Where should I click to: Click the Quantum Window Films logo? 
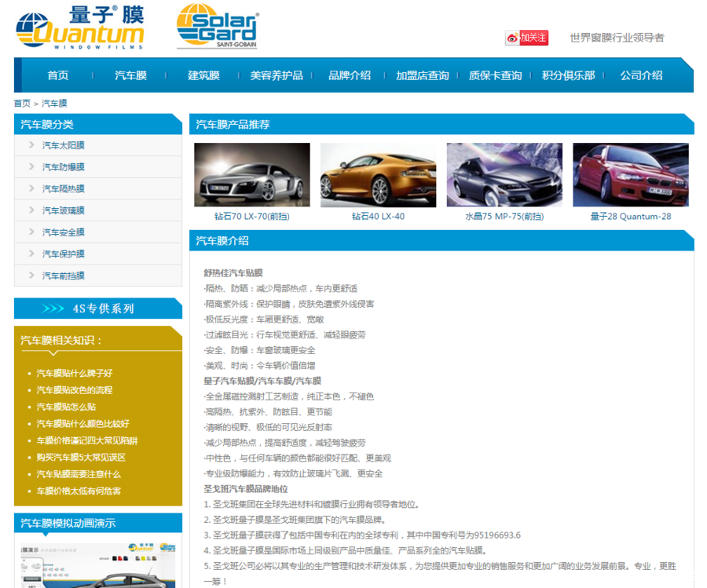click(80, 27)
